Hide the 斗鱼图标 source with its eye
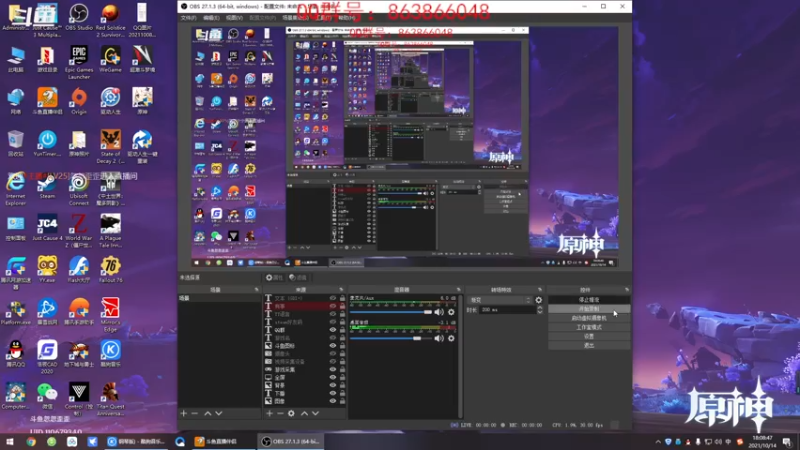Screen dimensions: 800x450 point(333,346)
